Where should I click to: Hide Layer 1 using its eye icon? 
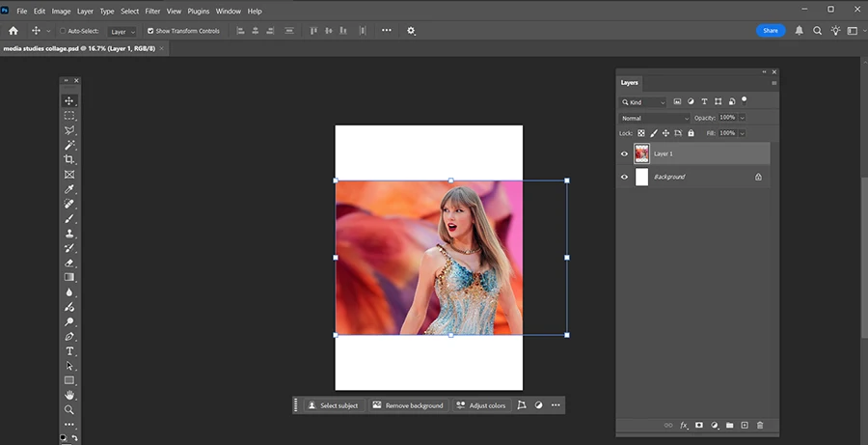click(x=624, y=153)
